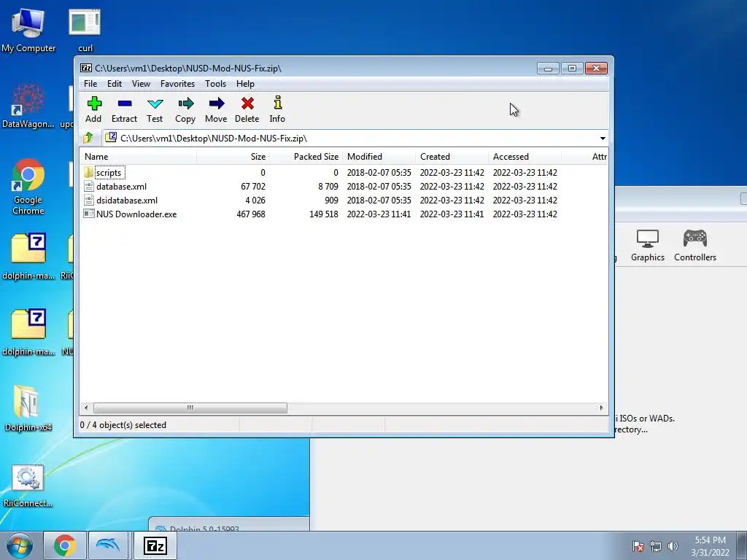The image size is (747, 560).
Task: Click the 2022-03-23 11:41 modified date
Action: click(379, 214)
